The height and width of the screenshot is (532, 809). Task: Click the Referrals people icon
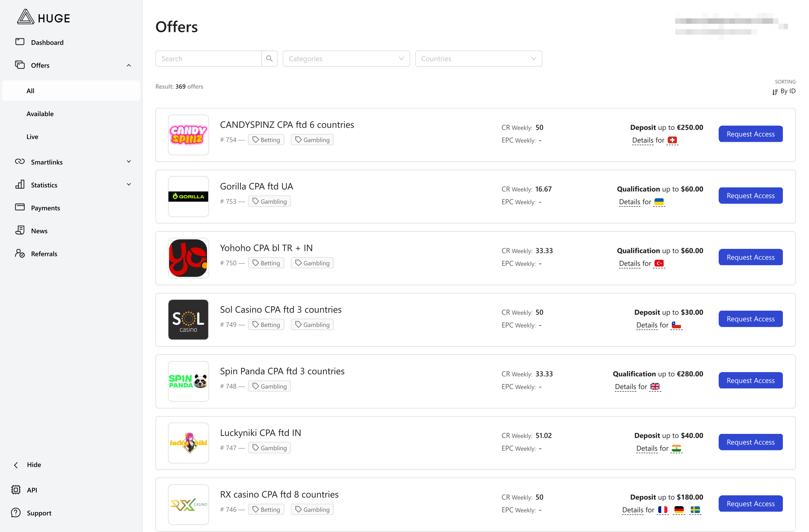20,253
